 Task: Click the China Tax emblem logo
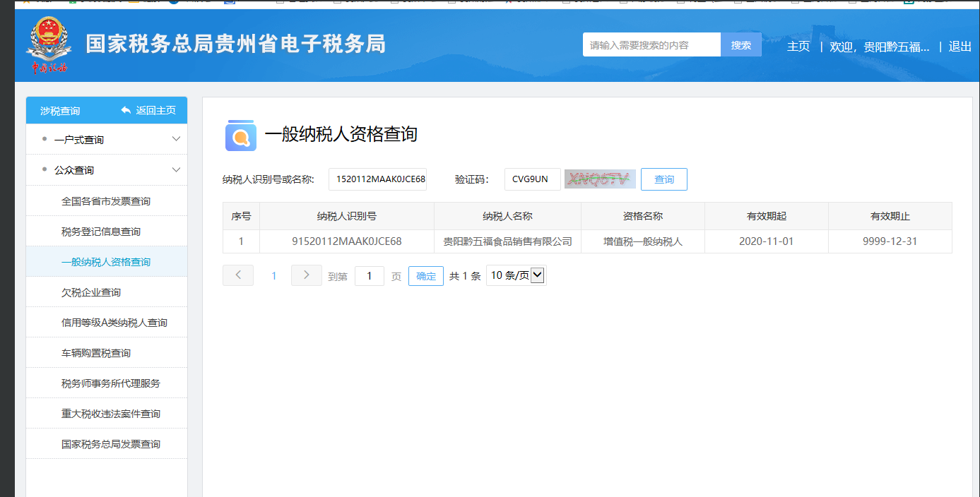48,44
